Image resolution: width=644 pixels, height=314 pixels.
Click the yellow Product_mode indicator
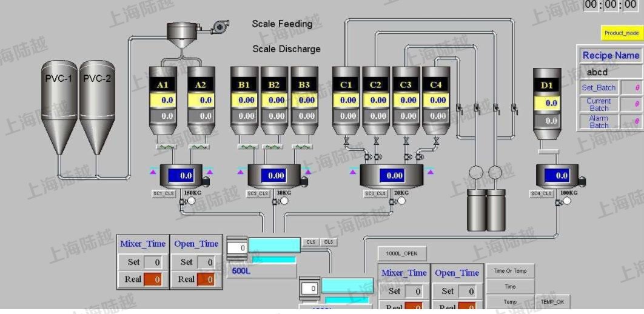click(622, 33)
